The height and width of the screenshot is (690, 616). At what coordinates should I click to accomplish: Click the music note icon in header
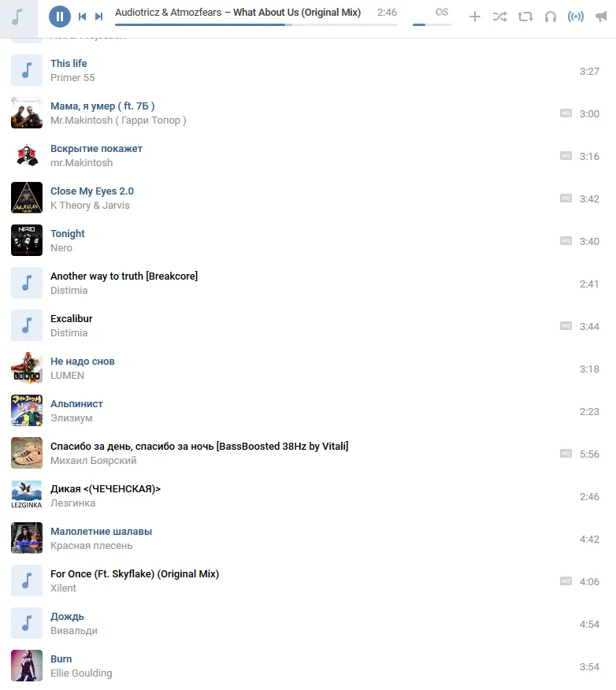click(17, 17)
